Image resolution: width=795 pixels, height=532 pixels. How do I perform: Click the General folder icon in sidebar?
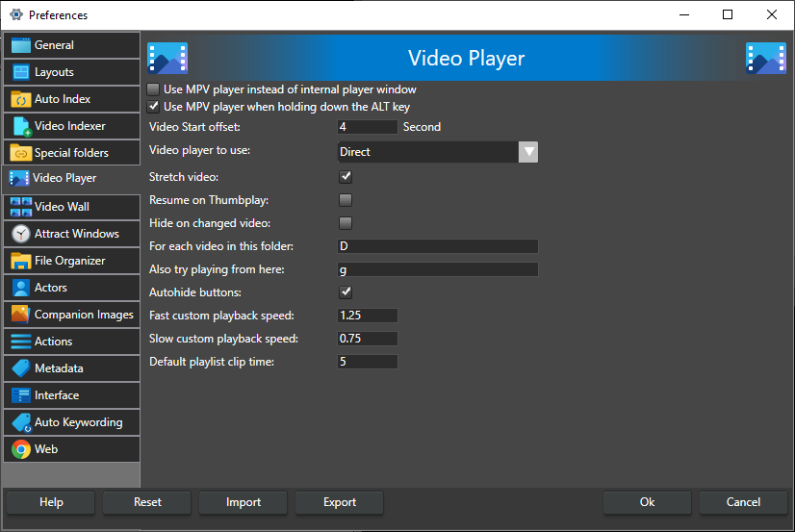click(x=20, y=45)
